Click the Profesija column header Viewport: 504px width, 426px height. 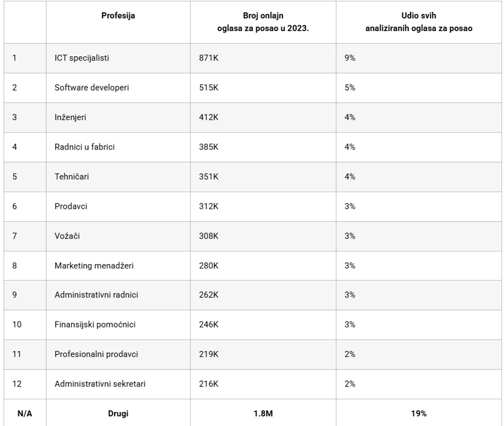pyautogui.click(x=118, y=16)
